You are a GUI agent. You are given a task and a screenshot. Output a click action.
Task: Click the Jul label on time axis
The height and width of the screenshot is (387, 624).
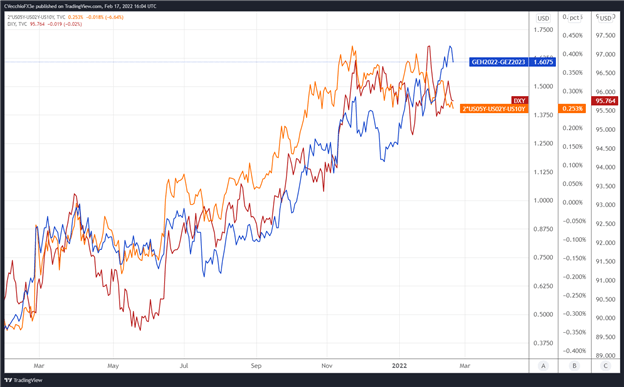tap(184, 366)
